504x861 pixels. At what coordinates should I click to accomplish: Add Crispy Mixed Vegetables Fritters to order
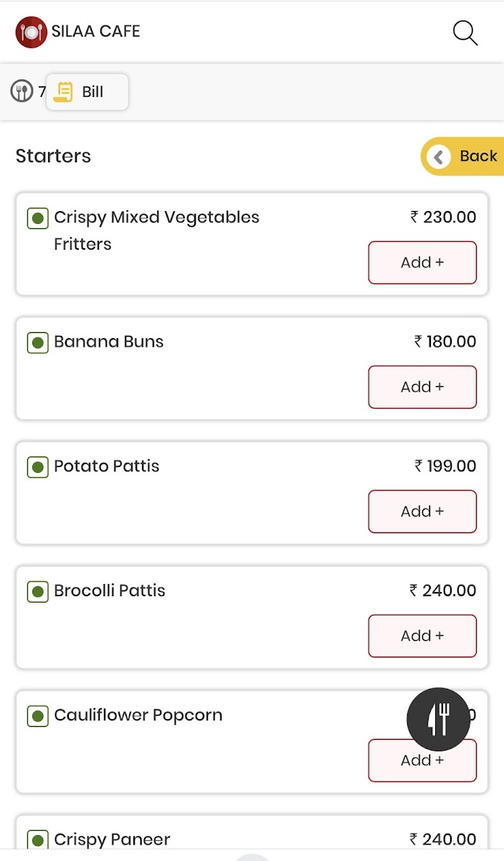(422, 263)
